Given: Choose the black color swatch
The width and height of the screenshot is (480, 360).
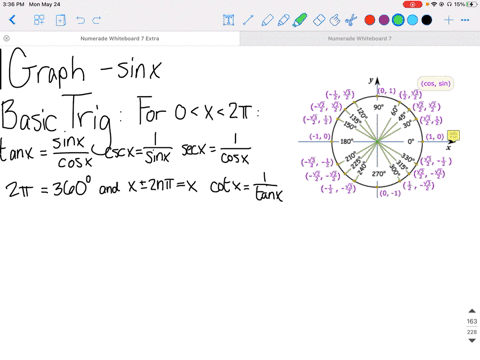Looking at the screenshot, I should (x=427, y=20).
